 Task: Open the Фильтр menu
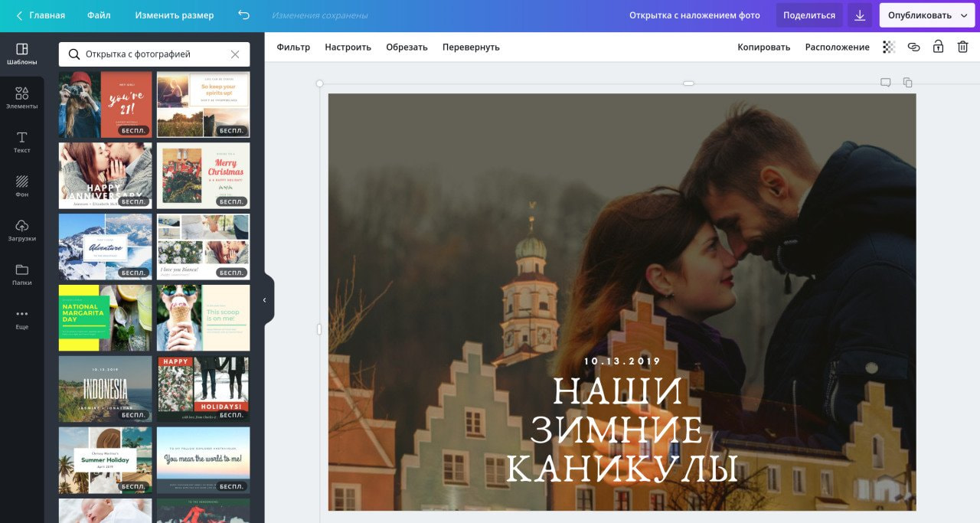pyautogui.click(x=293, y=47)
